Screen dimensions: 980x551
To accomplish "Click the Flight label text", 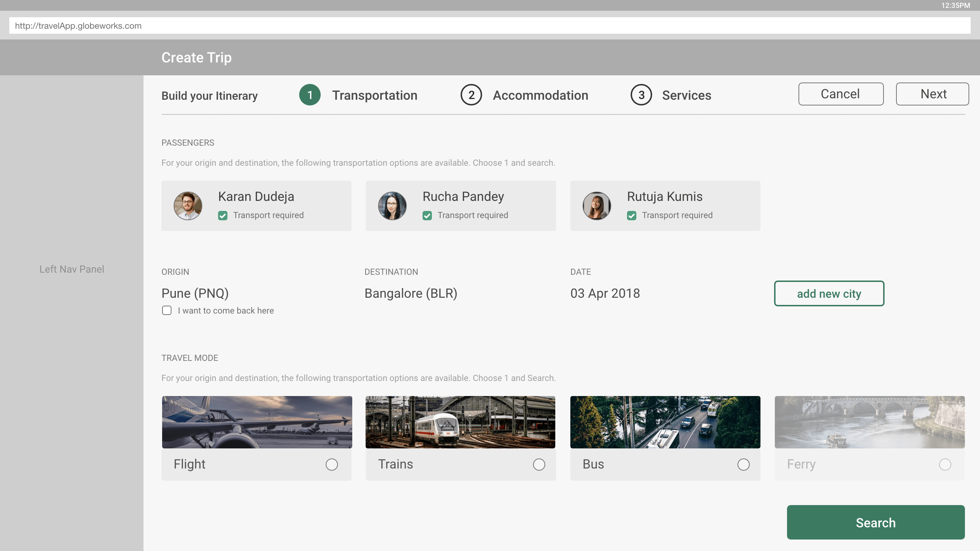I will tap(189, 464).
